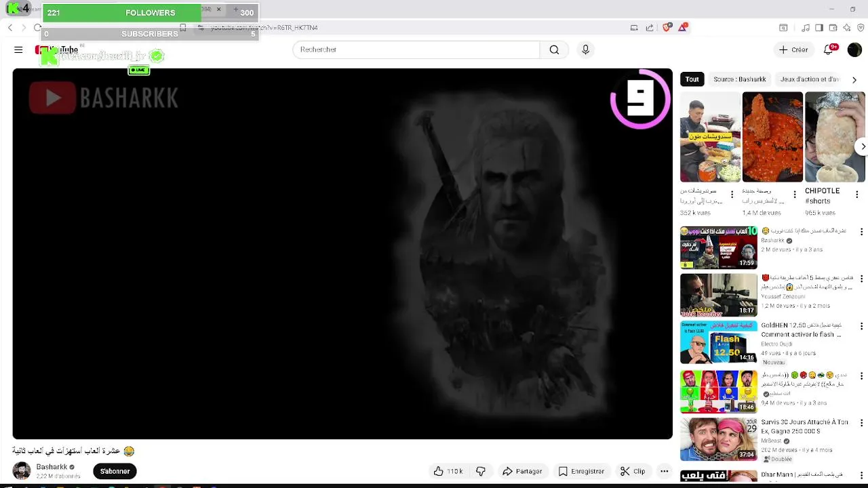Click the main video player
The width and height of the screenshot is (868, 488).
pyautogui.click(x=342, y=253)
